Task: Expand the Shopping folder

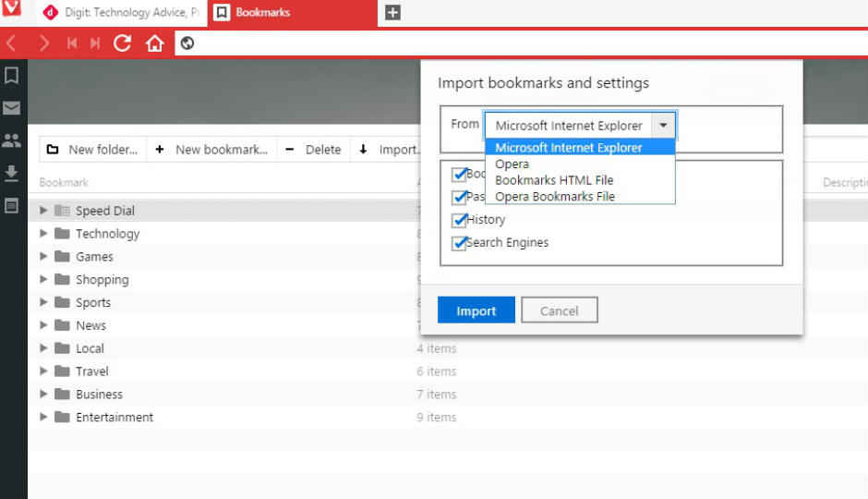Action: click(43, 279)
